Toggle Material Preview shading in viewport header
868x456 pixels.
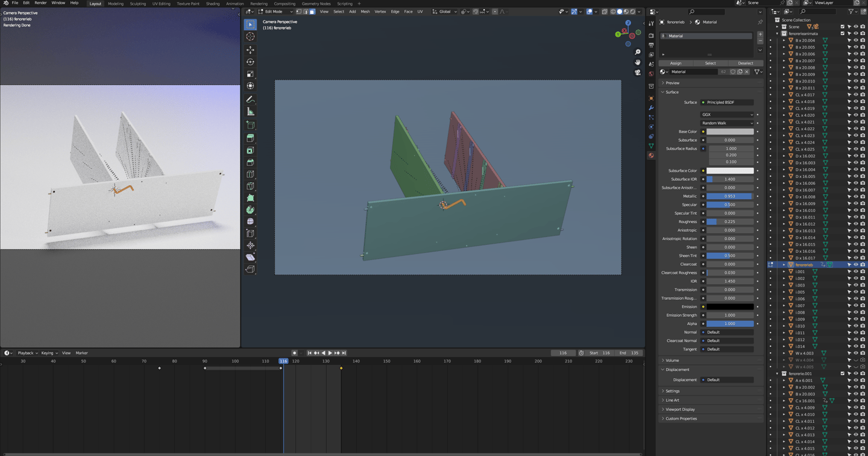(625, 11)
